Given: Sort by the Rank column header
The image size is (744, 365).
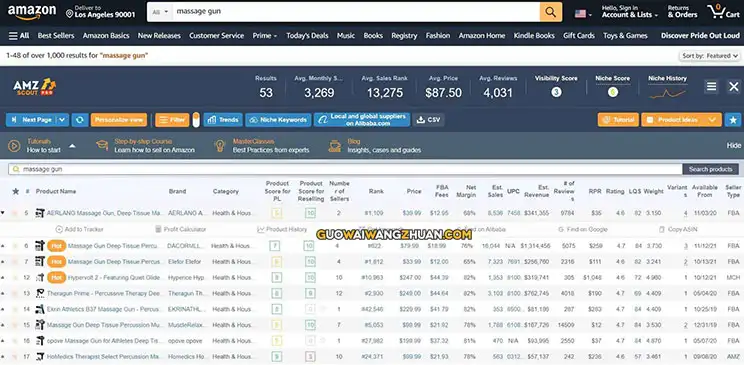Looking at the screenshot, I should [376, 191].
